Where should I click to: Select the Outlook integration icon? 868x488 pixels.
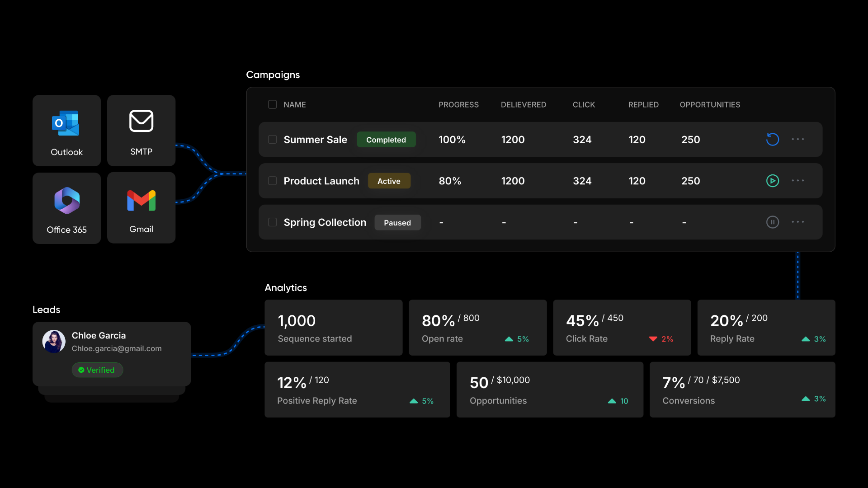pyautogui.click(x=66, y=123)
